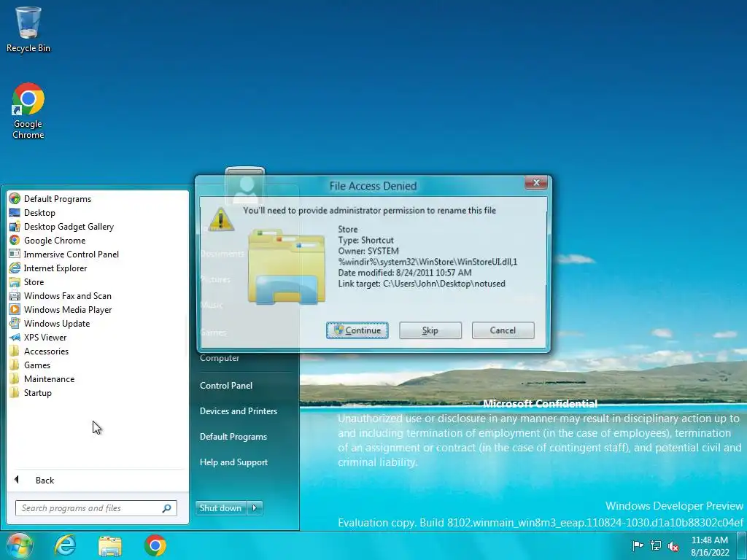
Task: Cancel the File Access Denied dialog
Action: pyautogui.click(x=503, y=330)
